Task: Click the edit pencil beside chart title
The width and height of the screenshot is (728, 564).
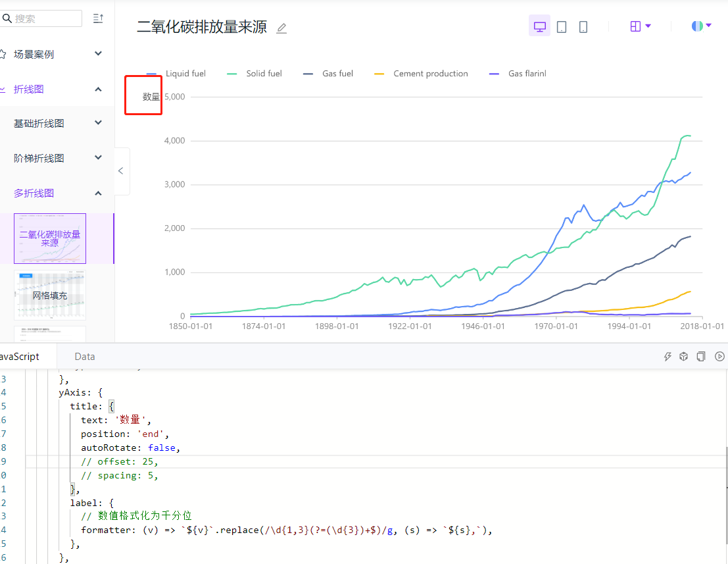Action: tap(281, 28)
